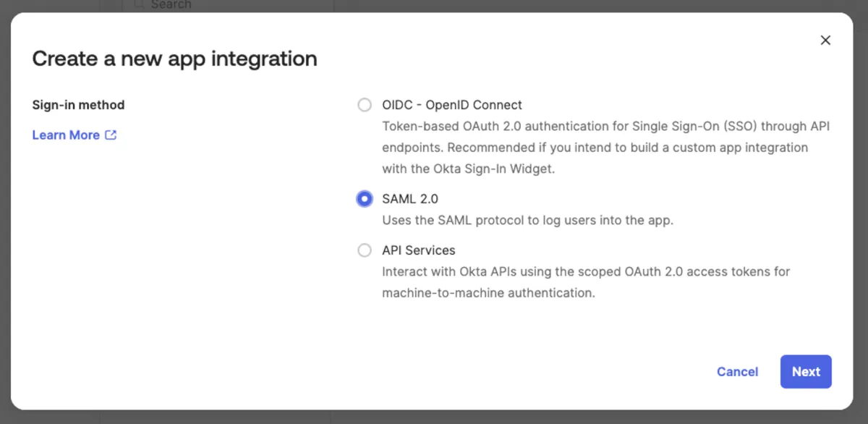Click the external link icon beside Learn More
Image resolution: width=868 pixels, height=424 pixels.
pos(111,135)
